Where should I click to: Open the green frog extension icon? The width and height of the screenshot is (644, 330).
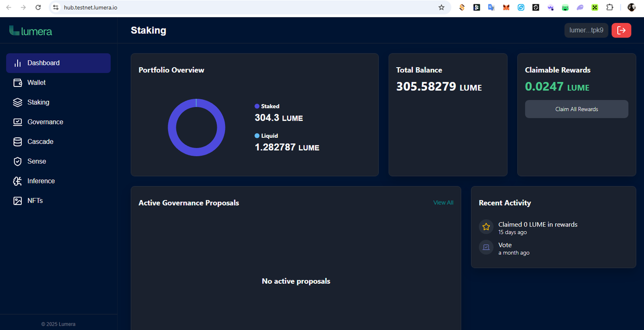(x=565, y=8)
